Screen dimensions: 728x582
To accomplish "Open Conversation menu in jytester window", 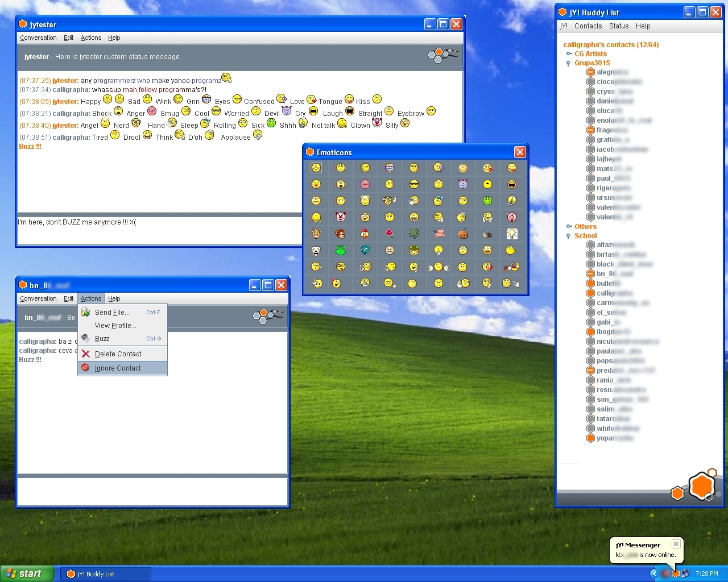I will click(38, 38).
